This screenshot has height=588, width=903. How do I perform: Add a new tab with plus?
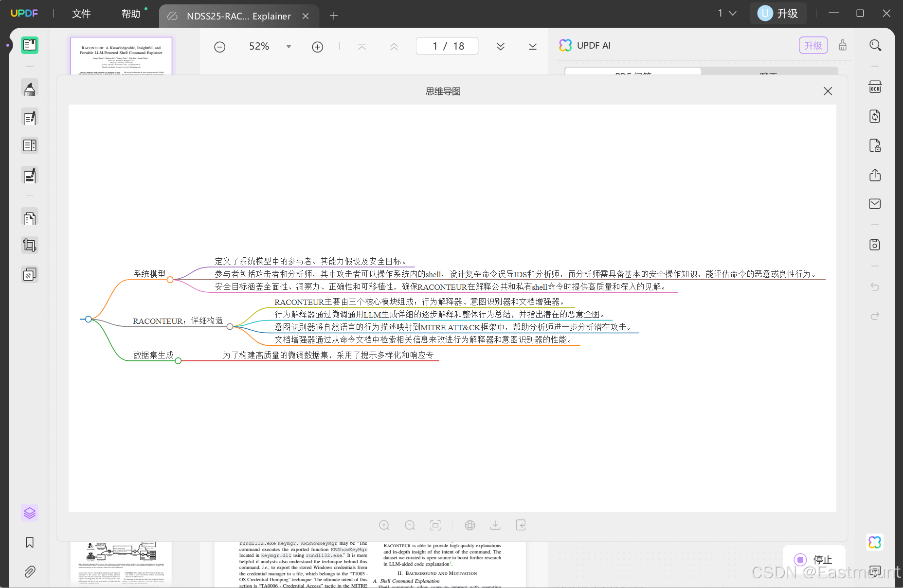(334, 16)
